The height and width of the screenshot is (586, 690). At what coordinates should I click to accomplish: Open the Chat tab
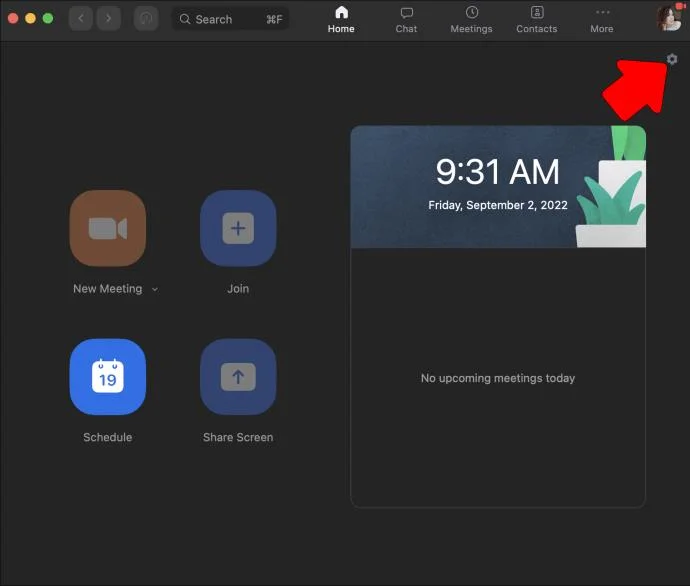[x=406, y=20]
